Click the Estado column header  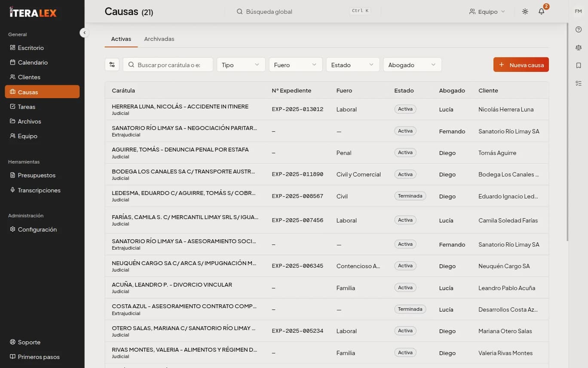[x=404, y=90]
